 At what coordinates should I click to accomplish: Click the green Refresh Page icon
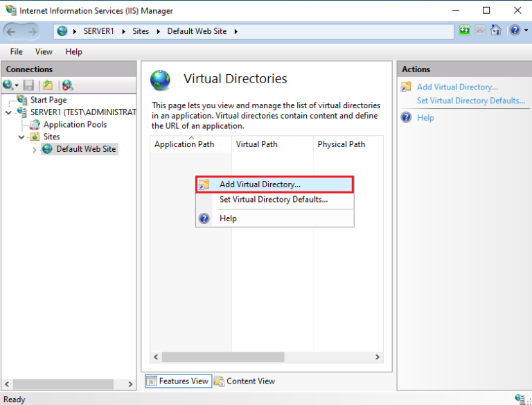[464, 31]
